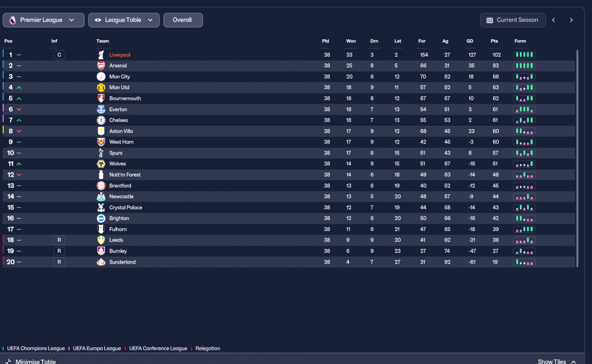Image resolution: width=592 pixels, height=364 pixels.
Task: Click the Bournemouth club crest
Action: 101,99
